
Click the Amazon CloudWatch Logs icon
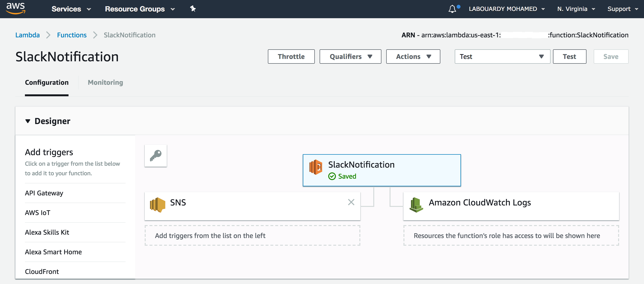[416, 205]
